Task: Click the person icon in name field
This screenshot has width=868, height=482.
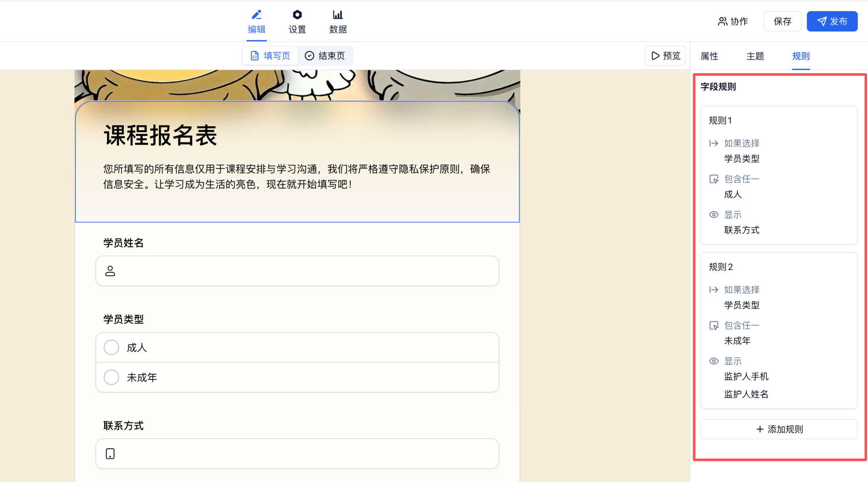Action: click(x=110, y=271)
